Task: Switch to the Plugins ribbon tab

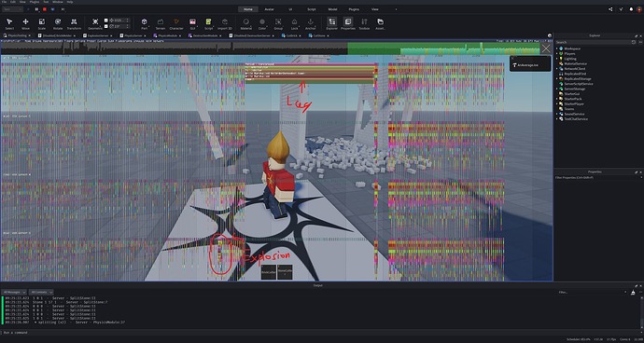Action: click(354, 9)
